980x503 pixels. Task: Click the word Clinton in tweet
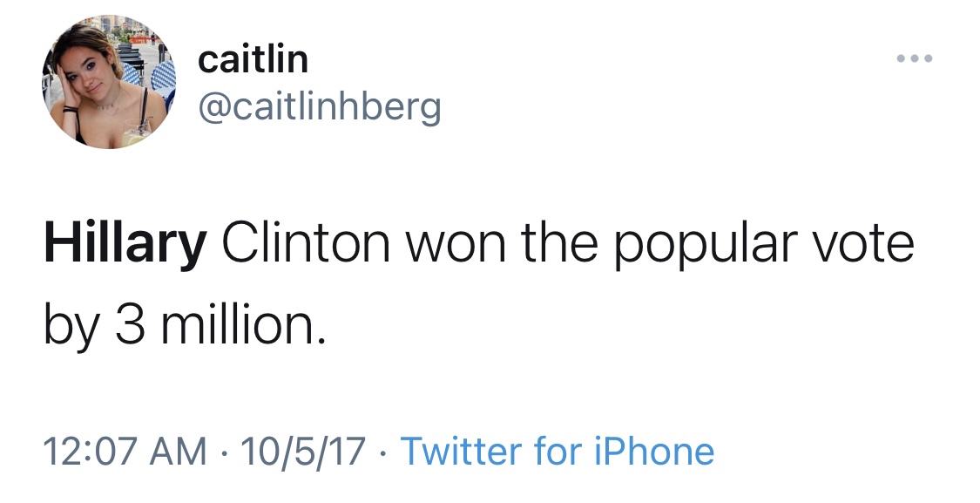tap(305, 247)
